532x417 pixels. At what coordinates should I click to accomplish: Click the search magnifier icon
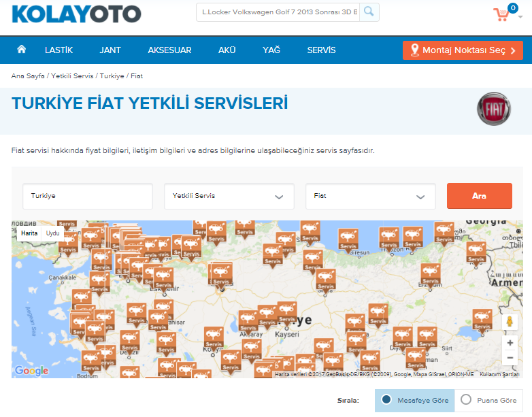click(369, 12)
